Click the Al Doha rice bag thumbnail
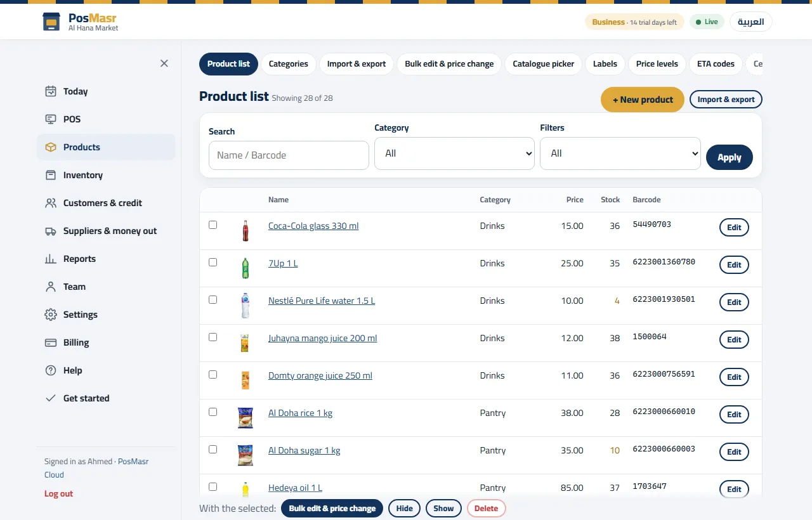 (x=245, y=418)
